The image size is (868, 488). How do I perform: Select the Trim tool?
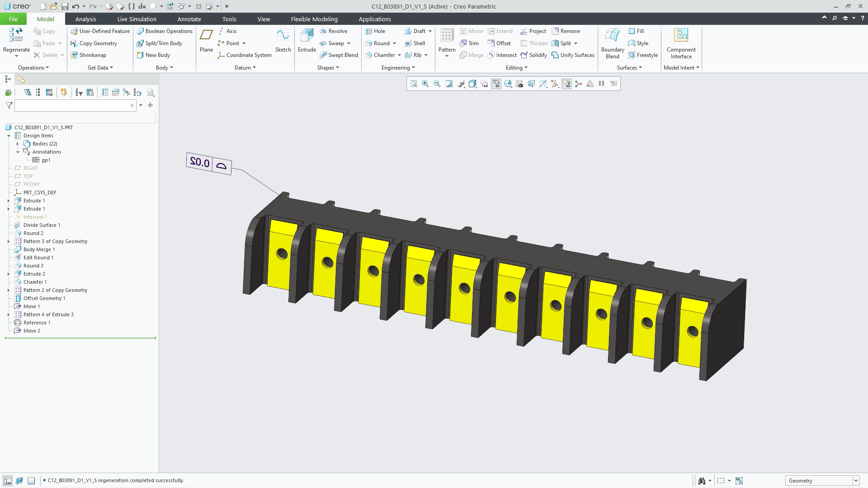(x=469, y=43)
